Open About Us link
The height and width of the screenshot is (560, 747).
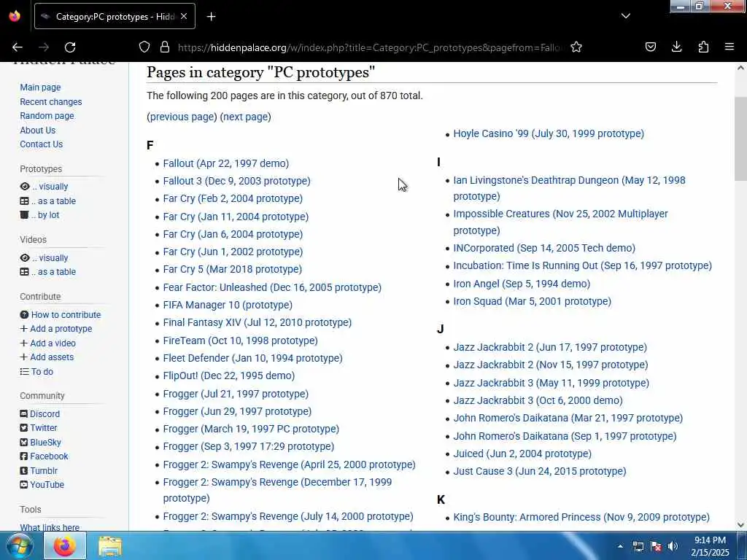point(38,130)
